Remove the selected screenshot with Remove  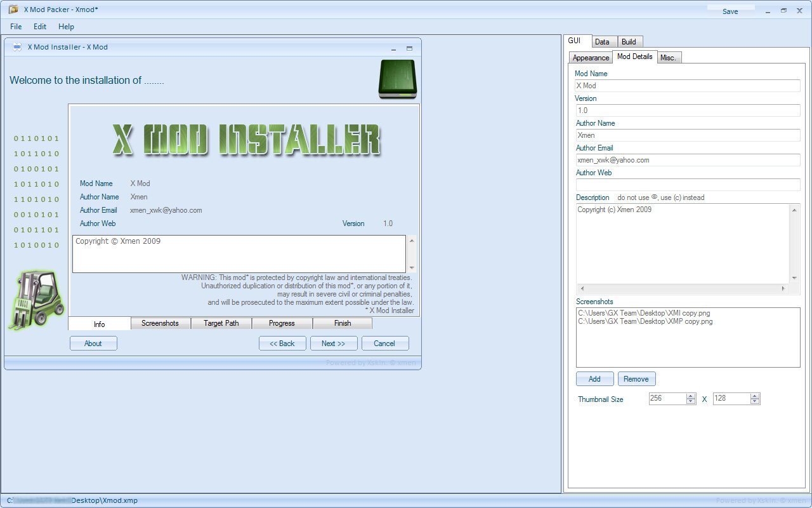636,379
